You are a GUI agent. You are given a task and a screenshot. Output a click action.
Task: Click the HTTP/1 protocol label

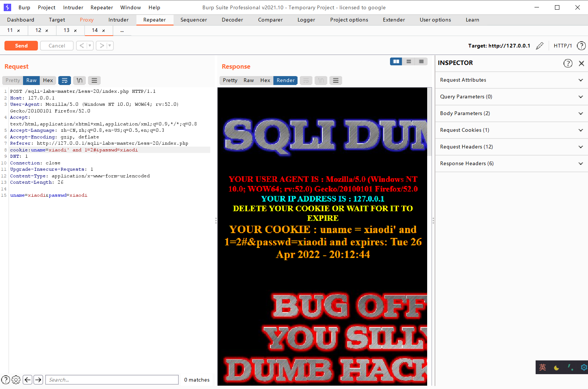coord(563,46)
